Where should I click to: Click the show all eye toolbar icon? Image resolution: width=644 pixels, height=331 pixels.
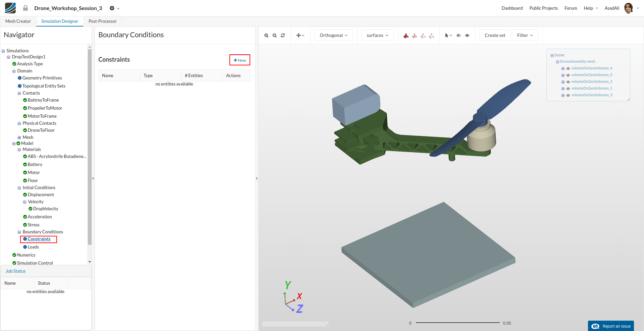tap(467, 36)
